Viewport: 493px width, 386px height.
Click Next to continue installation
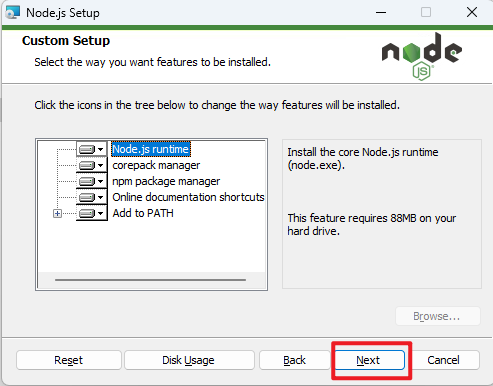(369, 360)
